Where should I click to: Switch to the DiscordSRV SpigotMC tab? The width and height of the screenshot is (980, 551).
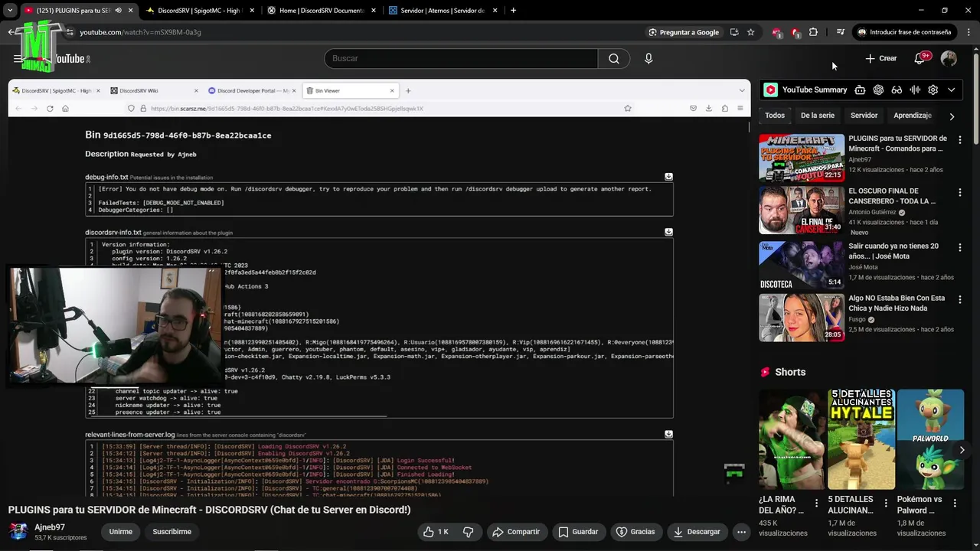[199, 11]
